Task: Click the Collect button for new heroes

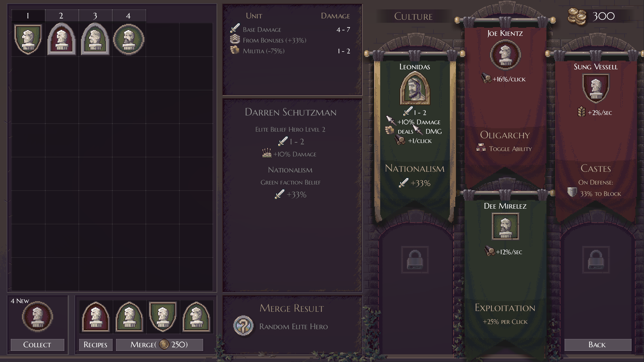Action: click(37, 345)
